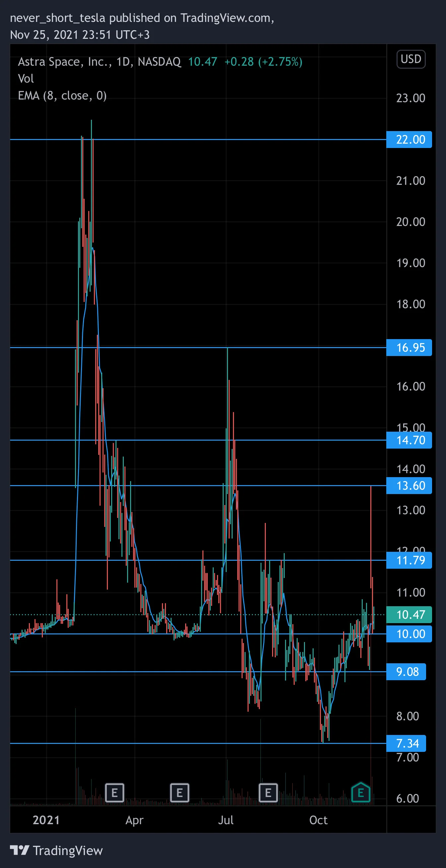Select the 6.00 price axis tick
446x868 pixels.
[x=408, y=798]
